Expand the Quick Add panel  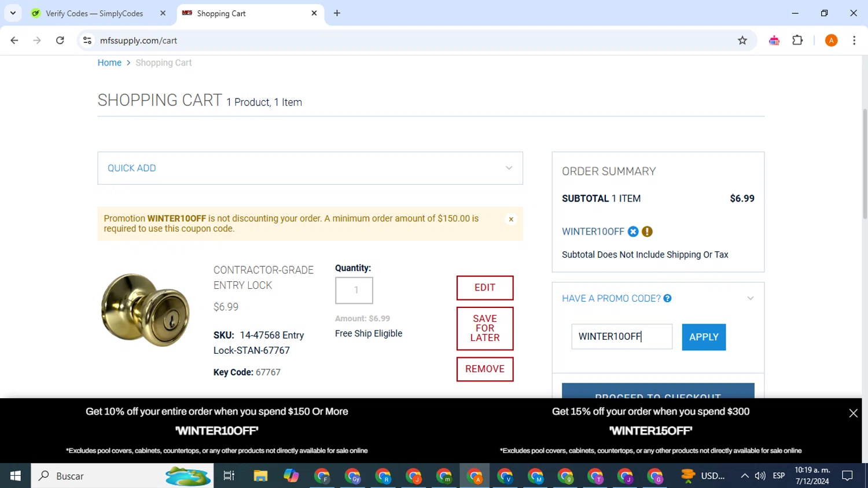coord(310,168)
